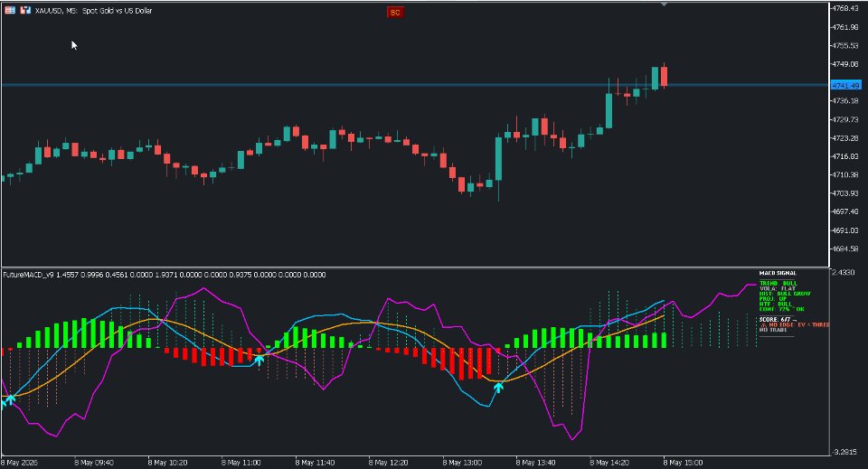Click price scale value 4749.08
The width and height of the screenshot is (868, 469).
845,63
